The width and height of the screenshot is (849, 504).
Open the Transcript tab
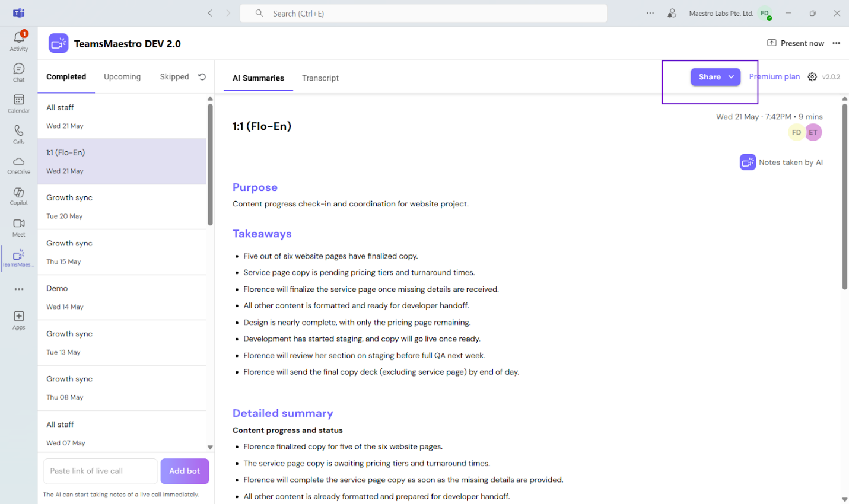[320, 78]
